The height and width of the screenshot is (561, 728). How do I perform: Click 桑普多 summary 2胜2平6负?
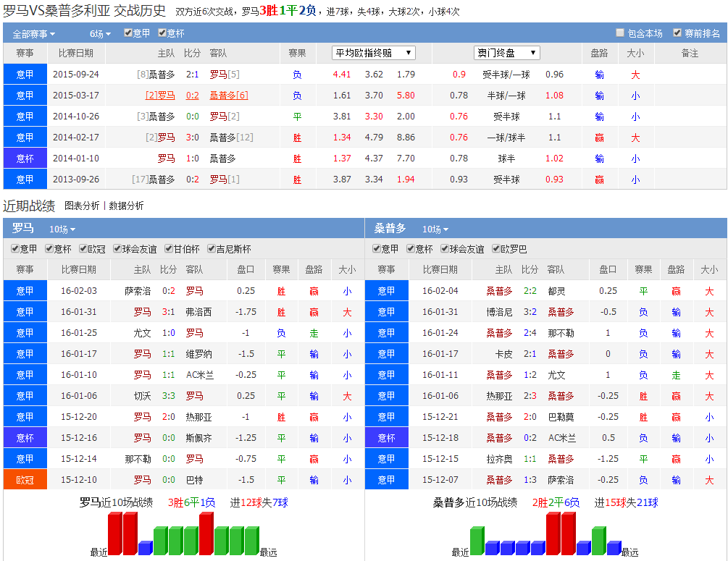[x=556, y=502]
